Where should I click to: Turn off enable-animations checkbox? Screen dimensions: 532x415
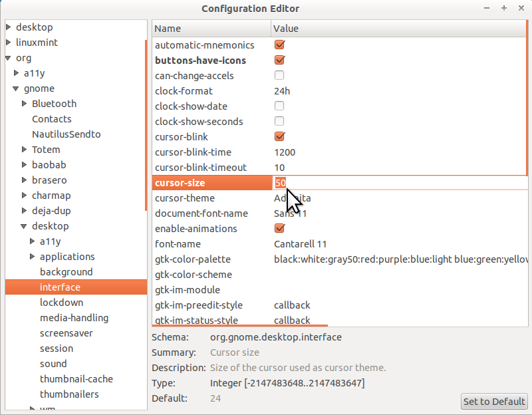tap(279, 229)
